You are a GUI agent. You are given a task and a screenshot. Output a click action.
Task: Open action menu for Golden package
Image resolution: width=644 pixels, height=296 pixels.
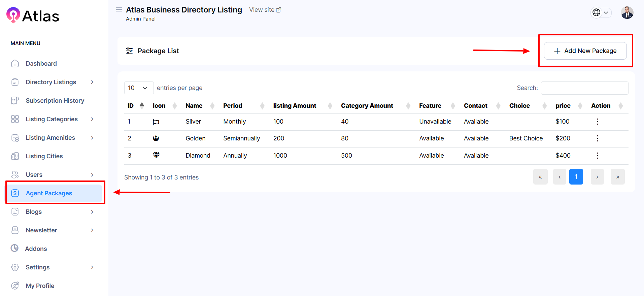597,138
